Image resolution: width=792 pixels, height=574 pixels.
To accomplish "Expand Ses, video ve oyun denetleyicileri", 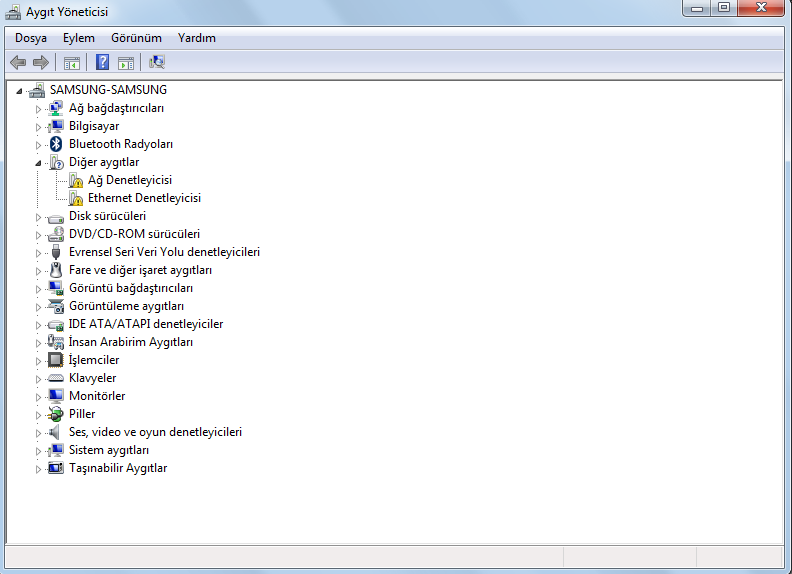I will click(38, 433).
